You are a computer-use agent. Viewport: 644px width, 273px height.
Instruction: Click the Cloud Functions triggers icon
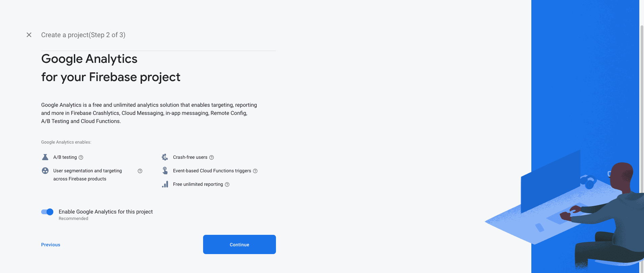tap(165, 171)
